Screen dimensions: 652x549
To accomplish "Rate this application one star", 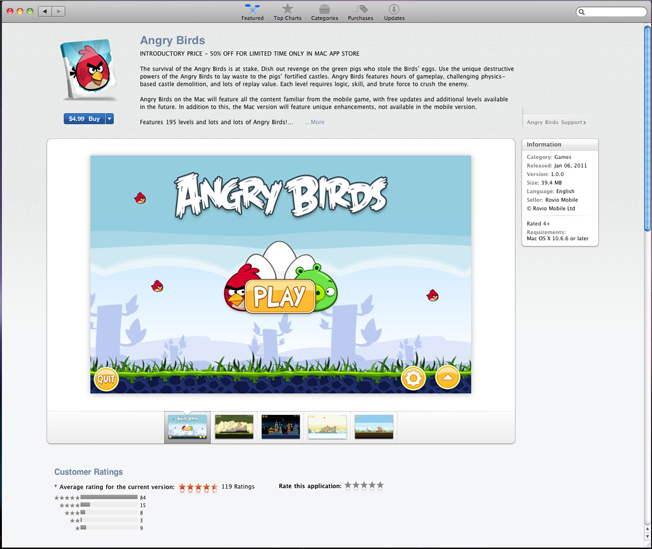I will [348, 485].
